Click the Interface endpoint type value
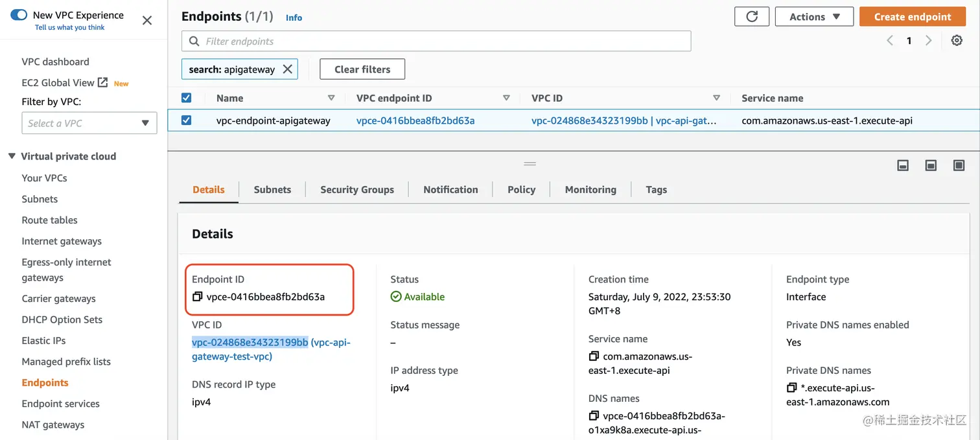The width and height of the screenshot is (980, 440). [x=806, y=297]
